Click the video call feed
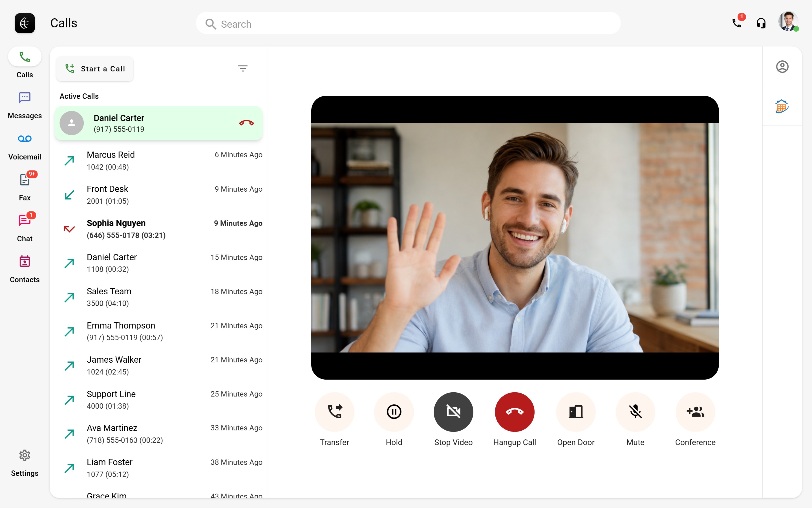 tap(515, 238)
